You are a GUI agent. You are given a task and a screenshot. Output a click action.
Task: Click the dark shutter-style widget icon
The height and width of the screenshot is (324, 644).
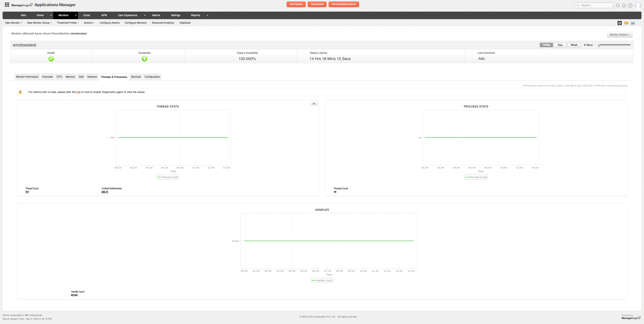(619, 23)
